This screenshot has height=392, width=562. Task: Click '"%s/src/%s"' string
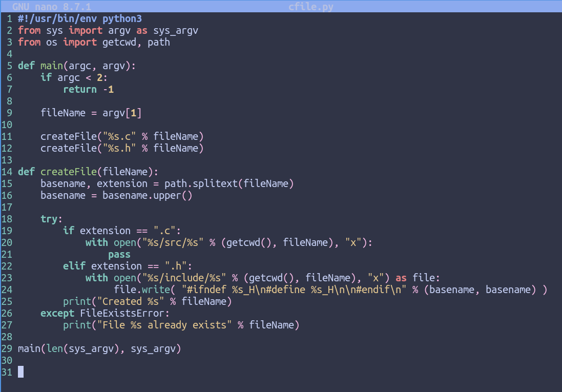click(173, 242)
